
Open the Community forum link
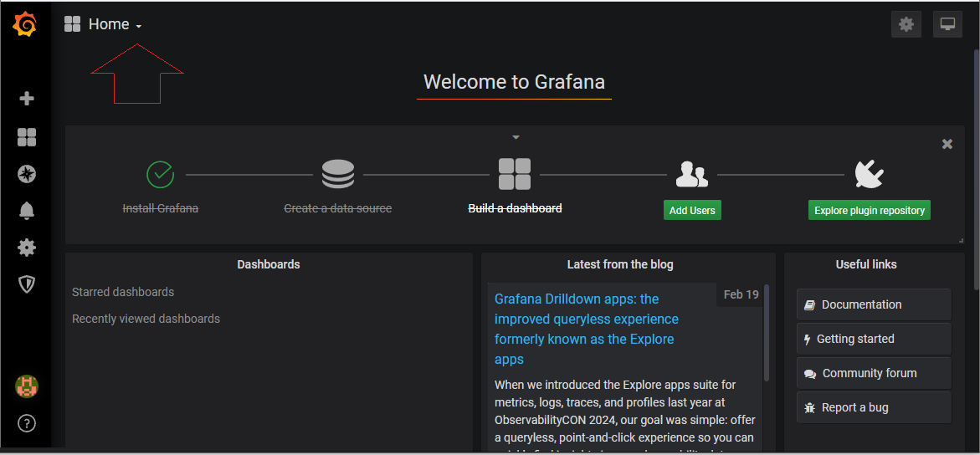(874, 373)
